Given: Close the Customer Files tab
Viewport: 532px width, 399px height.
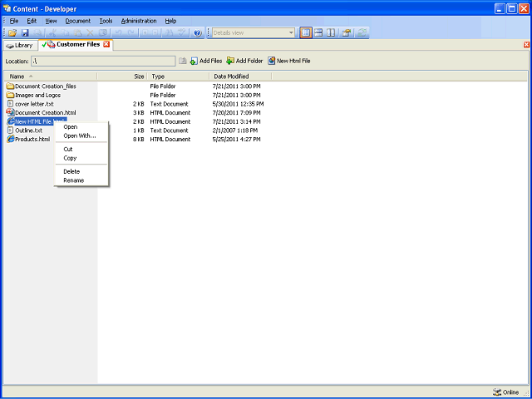Looking at the screenshot, I should point(106,44).
